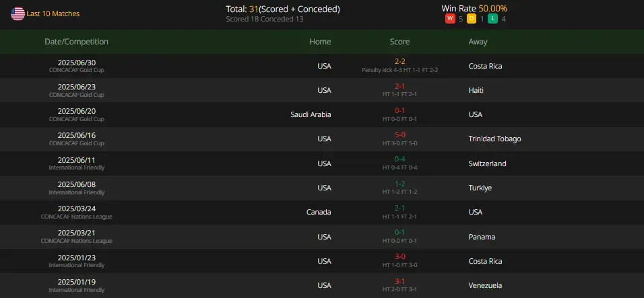644x298 pixels.
Task: Select the 2025/03/24 match date
Action: [76, 209]
